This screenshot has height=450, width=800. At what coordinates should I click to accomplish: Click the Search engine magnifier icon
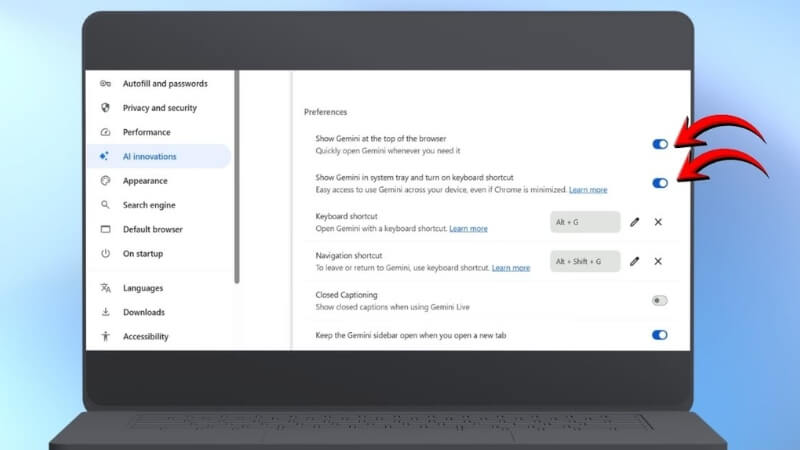click(105, 205)
